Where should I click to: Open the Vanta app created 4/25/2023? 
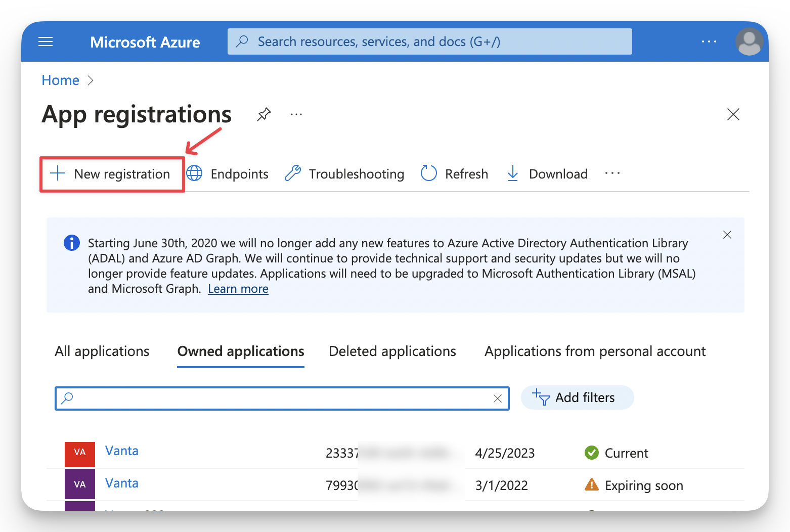(x=122, y=451)
